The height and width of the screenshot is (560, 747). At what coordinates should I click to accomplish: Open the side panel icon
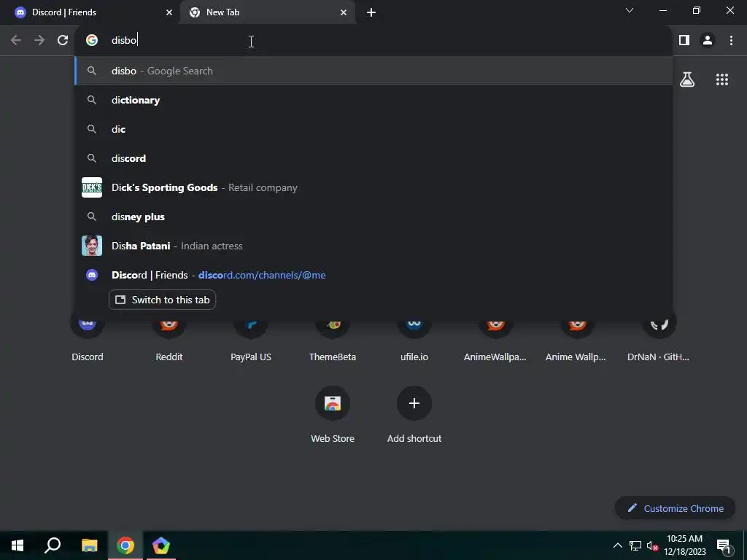click(x=684, y=40)
